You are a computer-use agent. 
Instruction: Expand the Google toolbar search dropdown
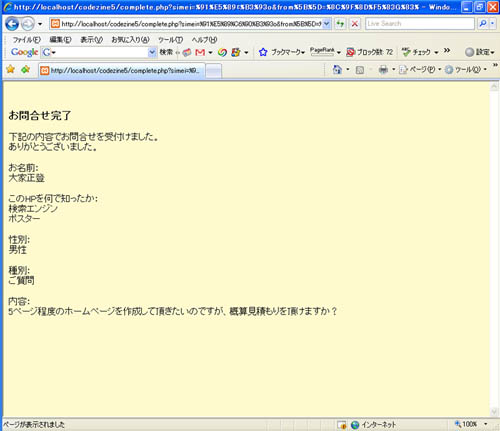pos(152,52)
